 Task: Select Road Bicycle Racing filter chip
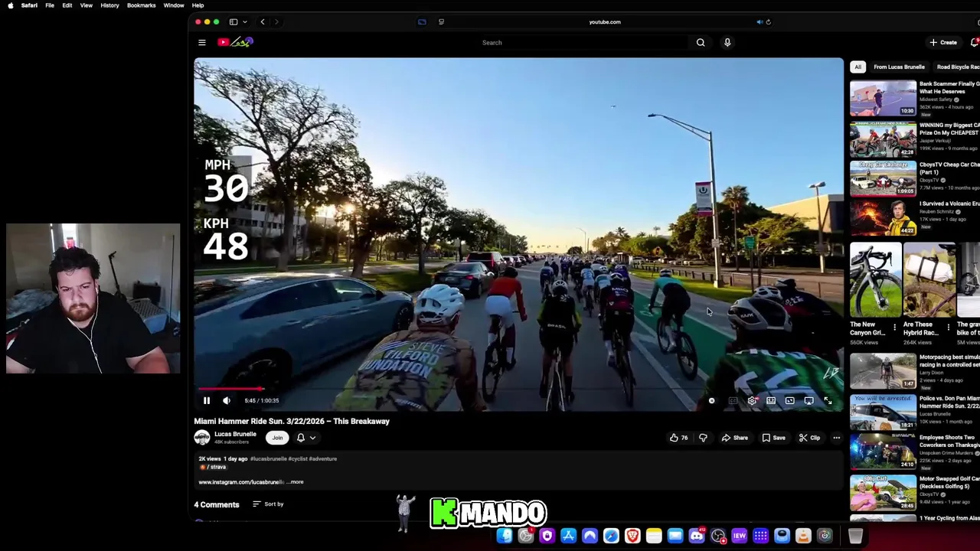[x=957, y=67]
